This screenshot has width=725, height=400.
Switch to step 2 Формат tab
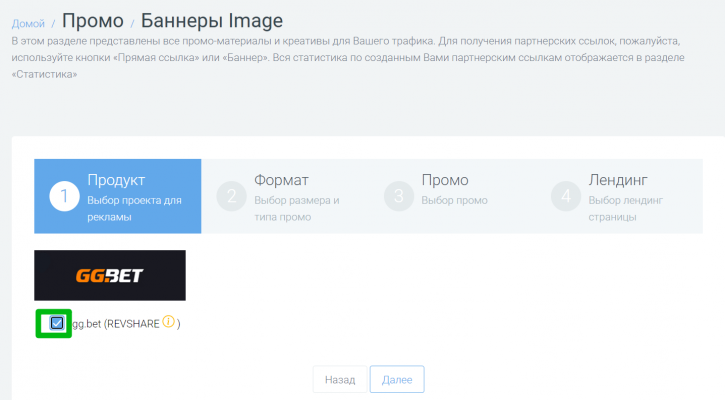(x=284, y=196)
